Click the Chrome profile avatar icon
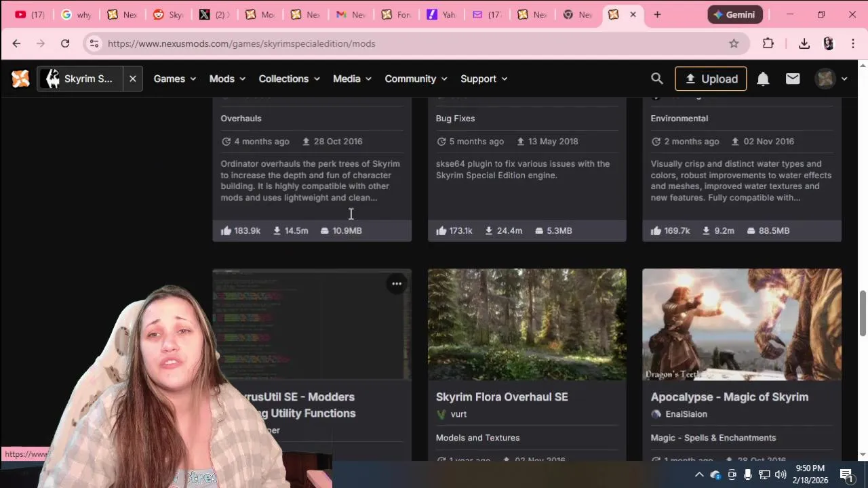 [x=828, y=43]
